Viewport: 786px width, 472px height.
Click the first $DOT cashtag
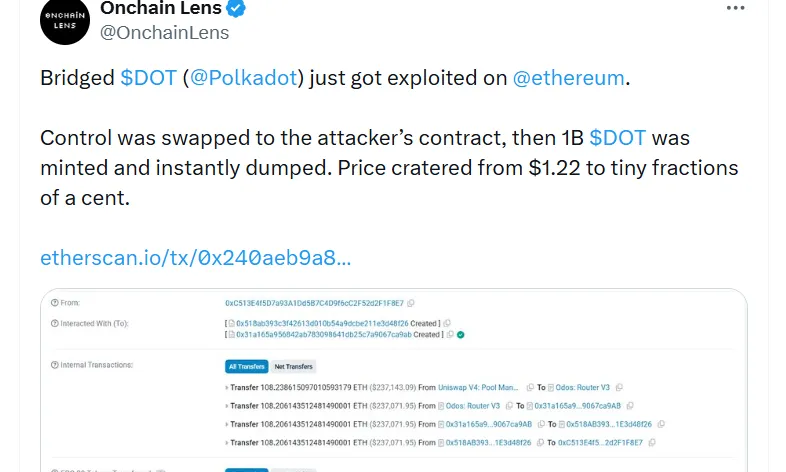click(x=148, y=78)
